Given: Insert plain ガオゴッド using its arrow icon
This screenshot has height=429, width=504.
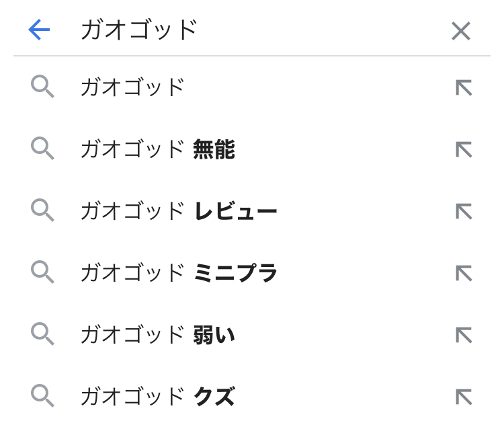Looking at the screenshot, I should 464,87.
